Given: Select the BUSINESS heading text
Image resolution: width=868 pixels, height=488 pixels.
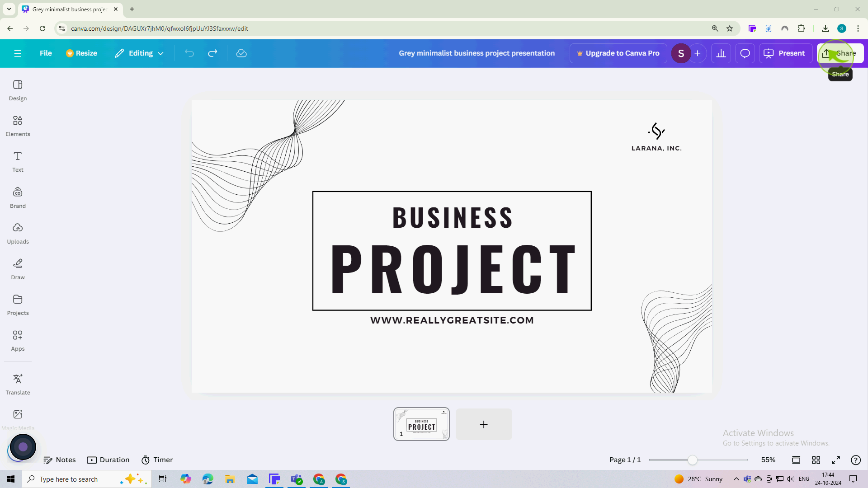Looking at the screenshot, I should (x=453, y=217).
